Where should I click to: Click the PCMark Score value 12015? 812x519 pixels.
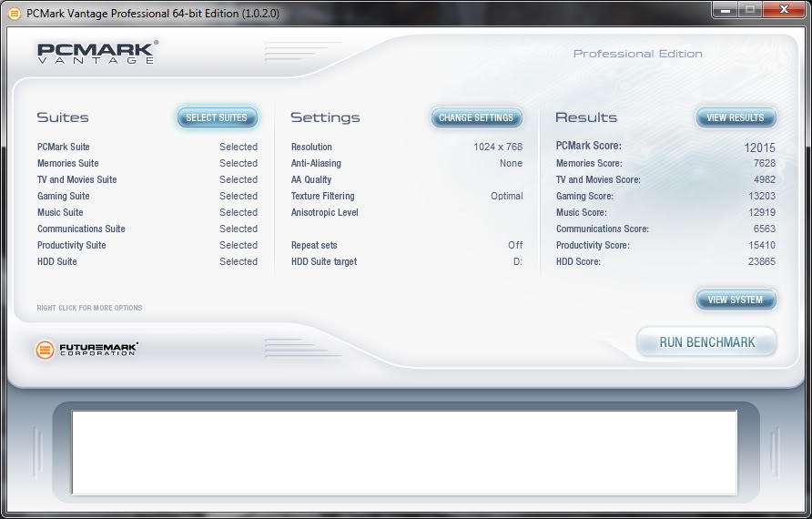click(x=760, y=148)
